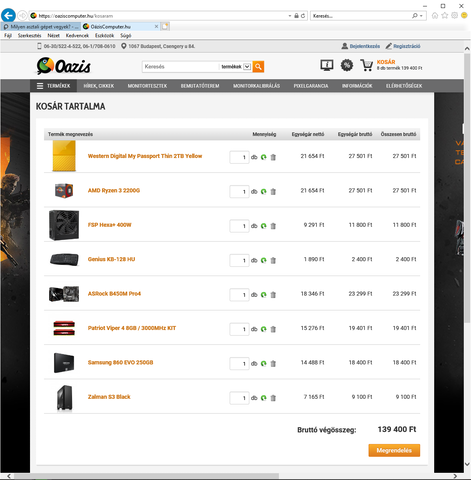Click the FSP Hexa+ 400W power supply thumbnail

point(64,225)
